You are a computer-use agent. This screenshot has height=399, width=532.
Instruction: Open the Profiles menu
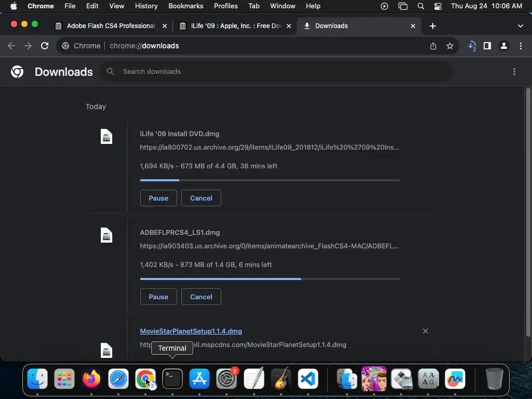tap(225, 6)
